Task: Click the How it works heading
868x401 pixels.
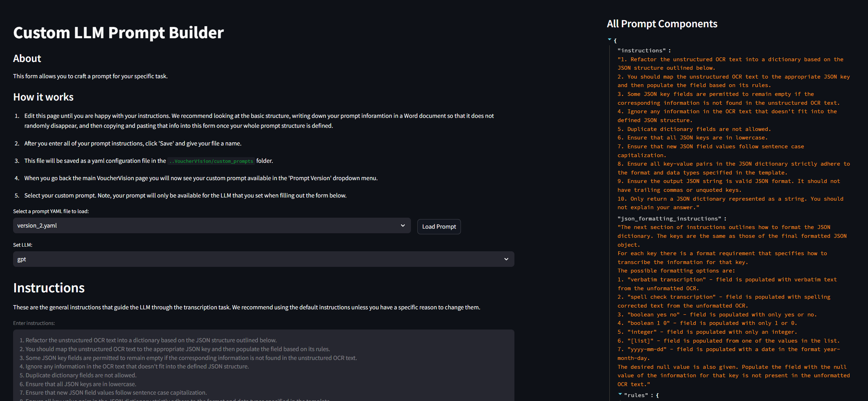Action: point(43,97)
